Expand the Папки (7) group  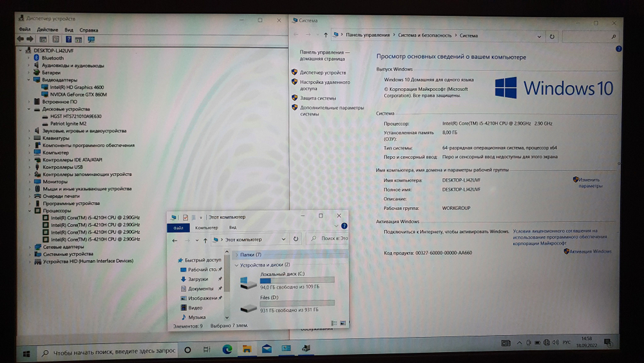(x=236, y=255)
